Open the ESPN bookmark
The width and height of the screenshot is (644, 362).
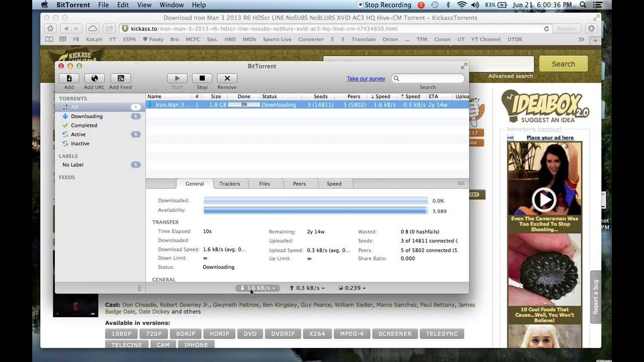pyautogui.click(x=129, y=39)
